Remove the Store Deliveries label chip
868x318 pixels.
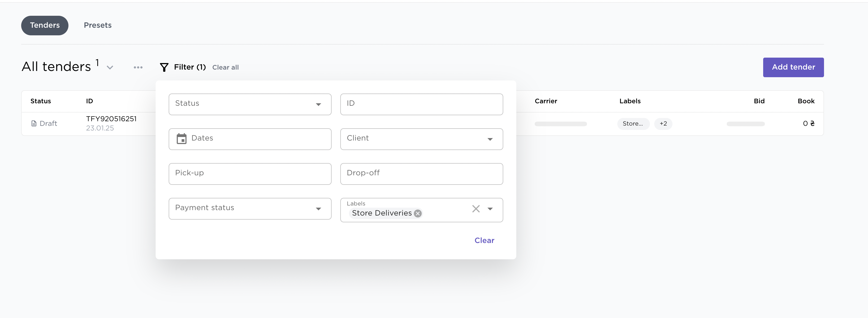point(418,213)
